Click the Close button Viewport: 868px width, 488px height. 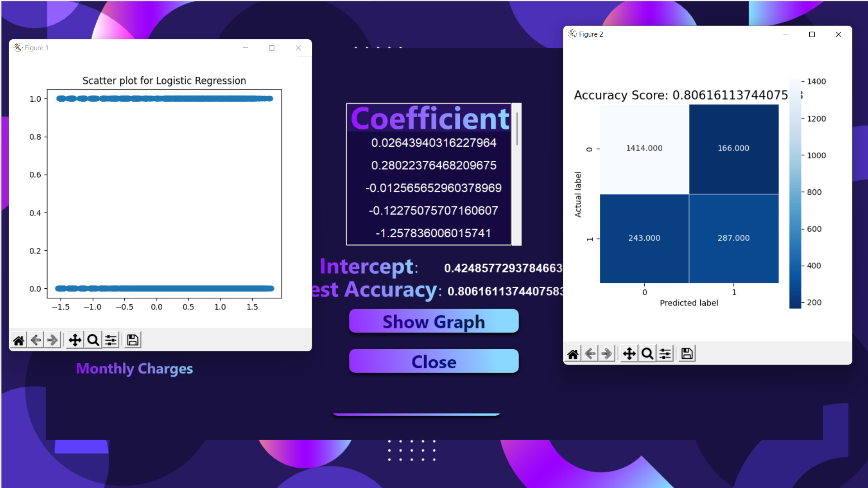coord(434,361)
